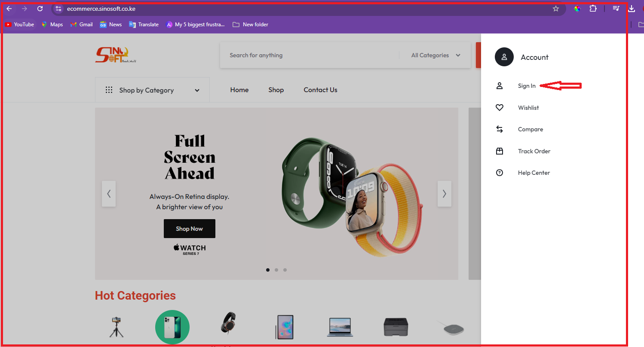Select the green phone hot category
644x347 pixels.
point(172,327)
